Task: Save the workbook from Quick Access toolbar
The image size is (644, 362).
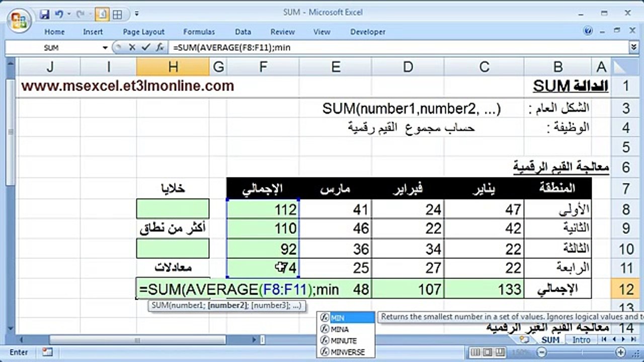Action: pyautogui.click(x=44, y=14)
